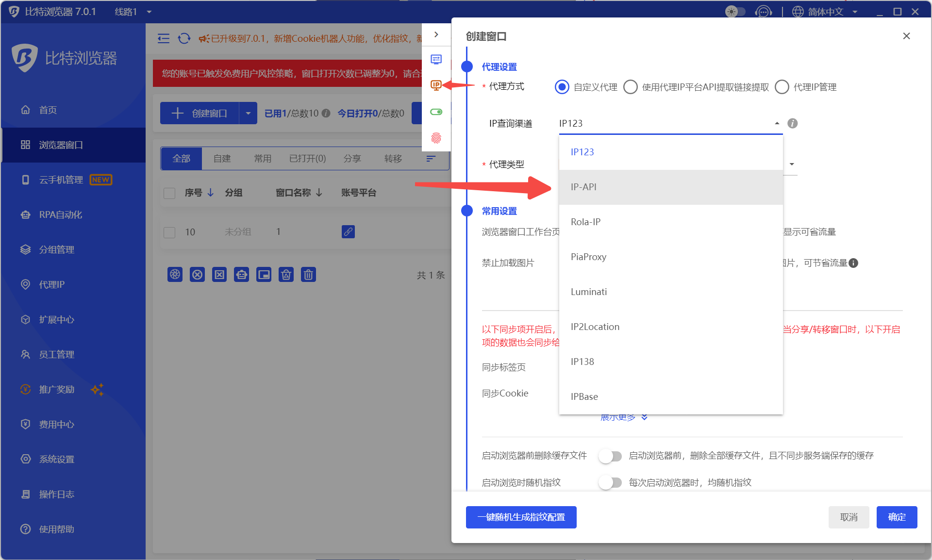Select 使用代理IP平台API提取链接提取 radio
The height and width of the screenshot is (560, 932).
point(631,87)
